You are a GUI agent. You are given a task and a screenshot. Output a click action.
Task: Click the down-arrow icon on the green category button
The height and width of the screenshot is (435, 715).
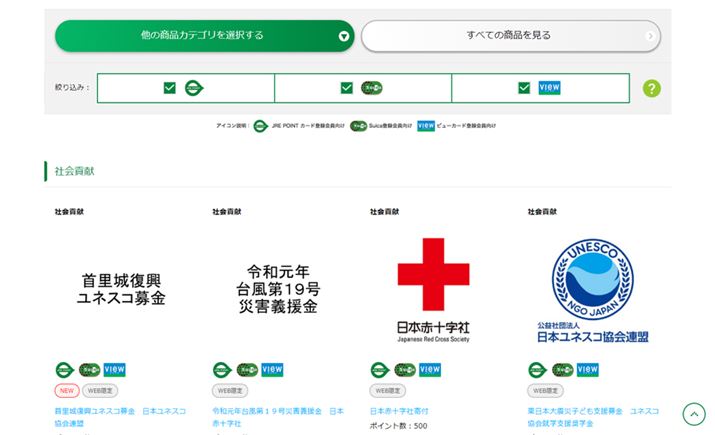(344, 36)
